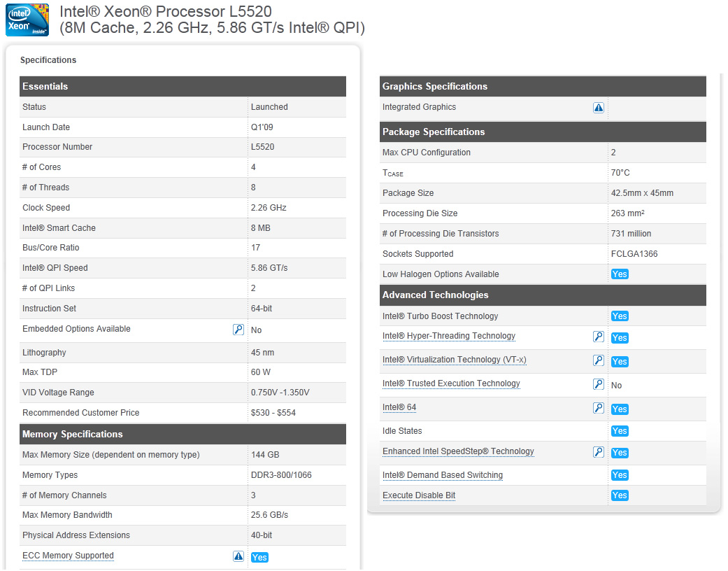Select the Package Size value 42.5mm x 45mm
This screenshot has height=571, width=728.
pos(642,193)
